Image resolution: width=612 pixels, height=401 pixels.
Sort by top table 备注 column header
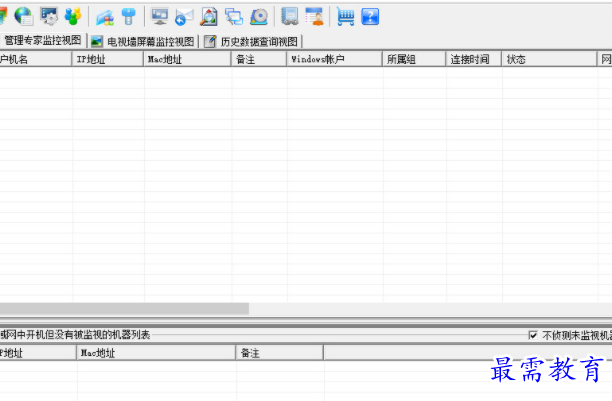click(259, 59)
